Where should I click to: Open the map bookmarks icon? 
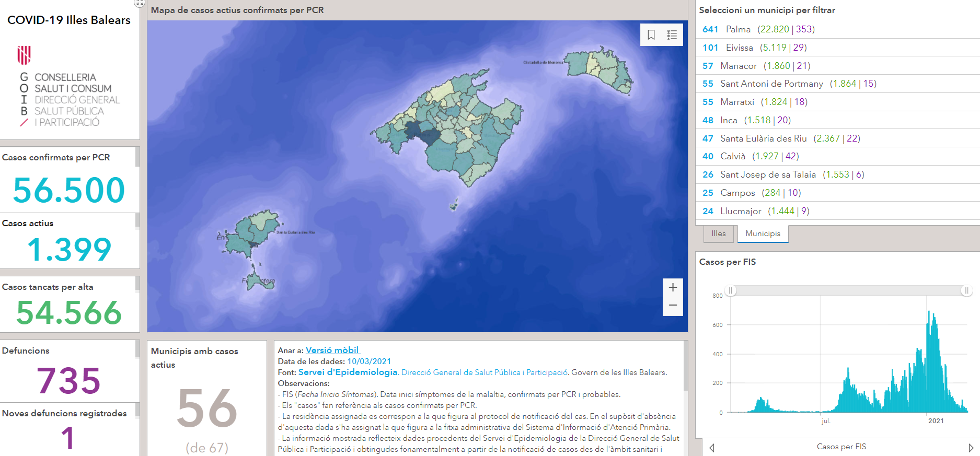point(651,34)
